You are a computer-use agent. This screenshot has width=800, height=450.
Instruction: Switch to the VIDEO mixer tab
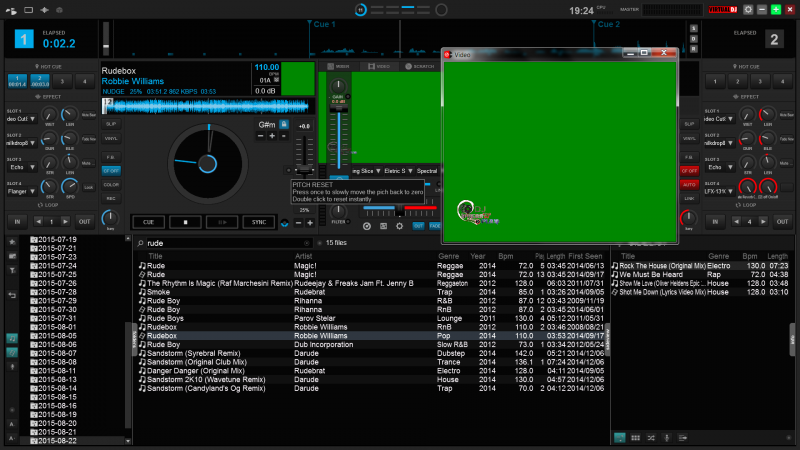(x=381, y=65)
